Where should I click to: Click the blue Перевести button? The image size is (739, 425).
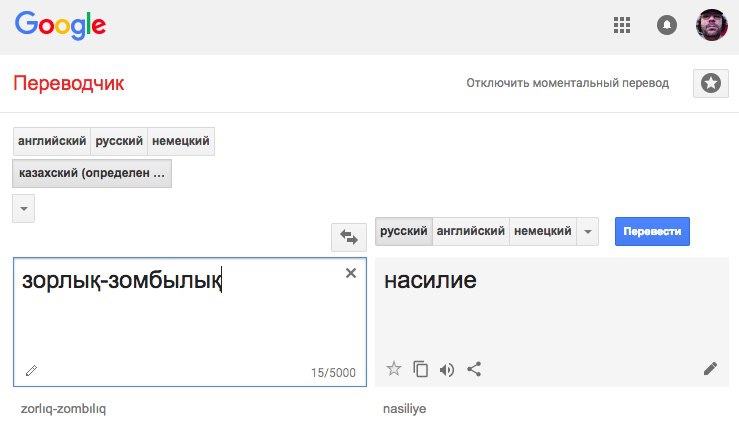click(x=652, y=231)
